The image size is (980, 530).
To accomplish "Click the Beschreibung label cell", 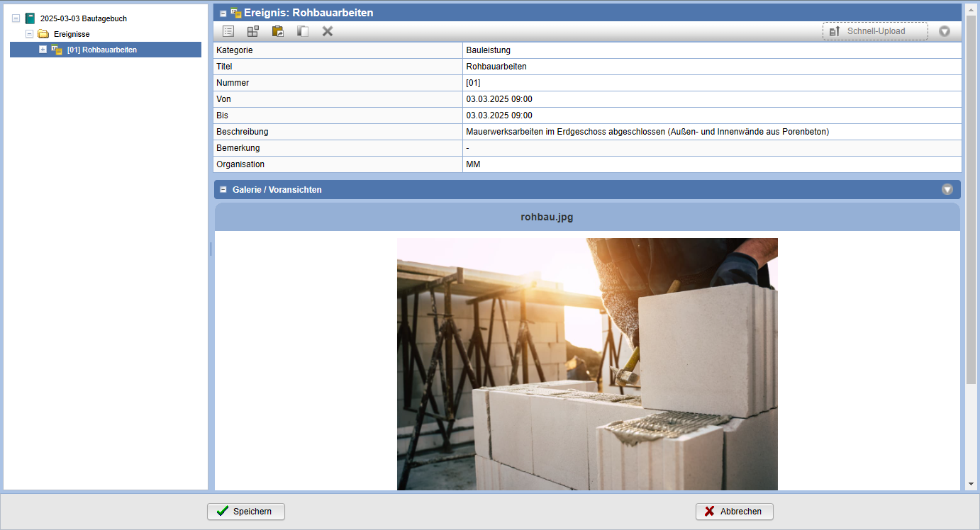I will click(338, 132).
